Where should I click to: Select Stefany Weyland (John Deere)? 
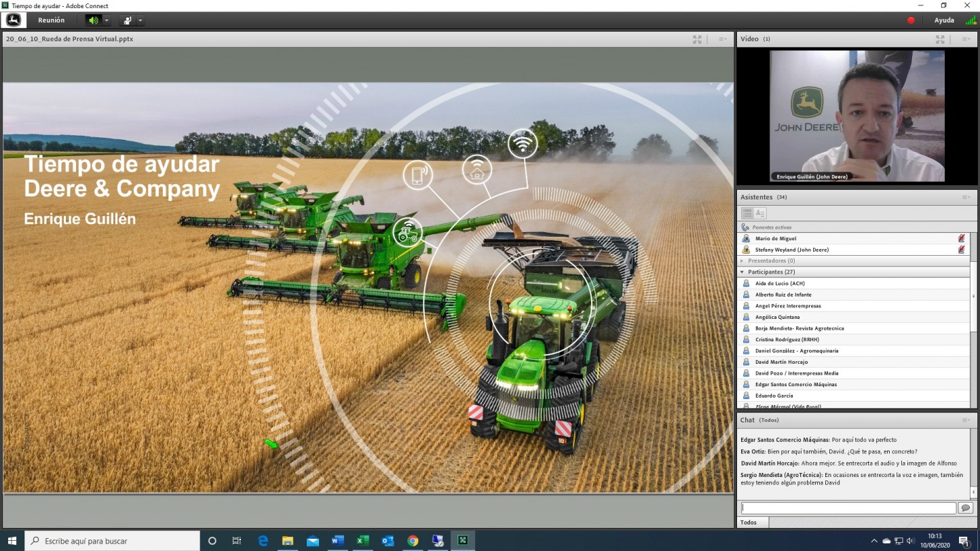[x=854, y=250]
